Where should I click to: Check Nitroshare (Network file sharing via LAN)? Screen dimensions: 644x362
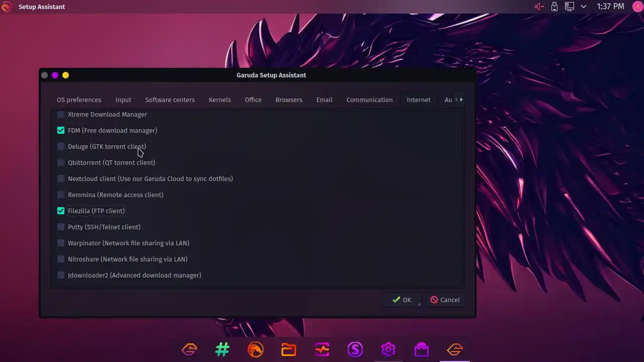pos(61,259)
